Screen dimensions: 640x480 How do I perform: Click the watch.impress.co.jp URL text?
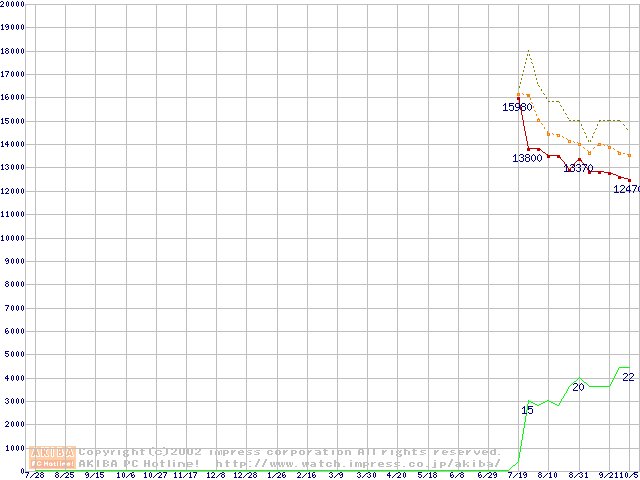[358, 464]
